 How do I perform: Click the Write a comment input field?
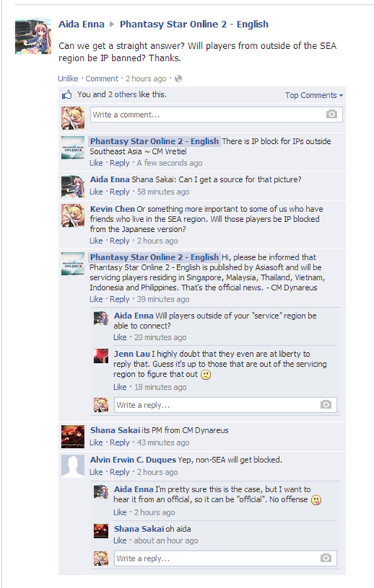coord(216,114)
